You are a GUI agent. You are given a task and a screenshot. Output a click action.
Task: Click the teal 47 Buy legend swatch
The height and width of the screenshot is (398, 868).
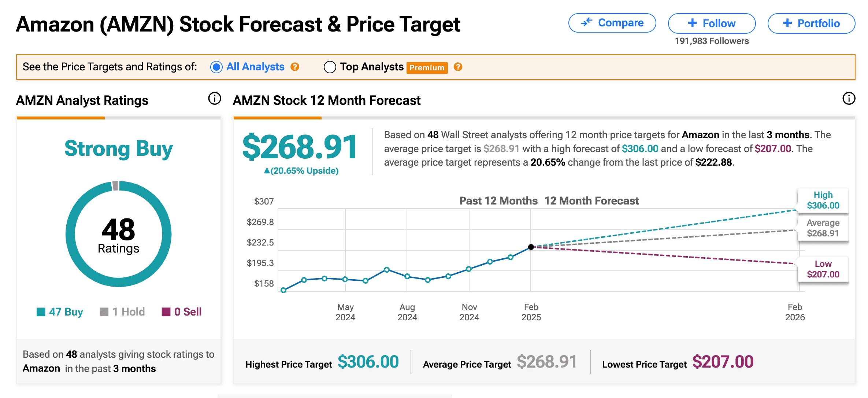(41, 312)
